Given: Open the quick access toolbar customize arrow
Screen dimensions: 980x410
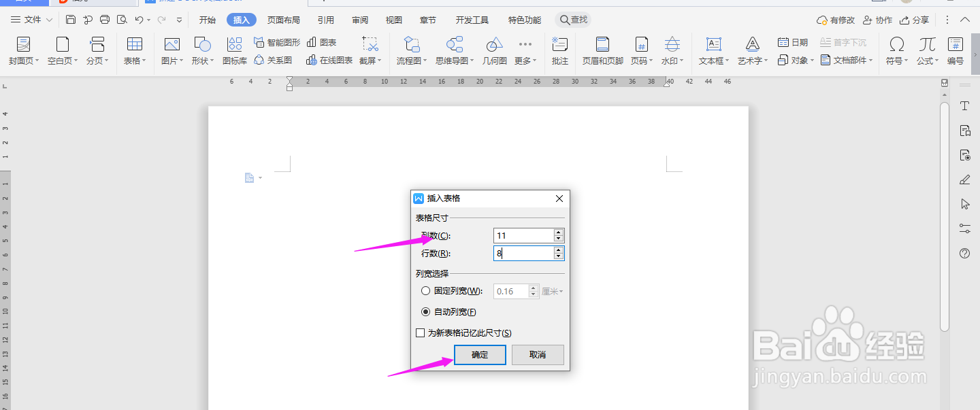Looking at the screenshot, I should [x=180, y=20].
